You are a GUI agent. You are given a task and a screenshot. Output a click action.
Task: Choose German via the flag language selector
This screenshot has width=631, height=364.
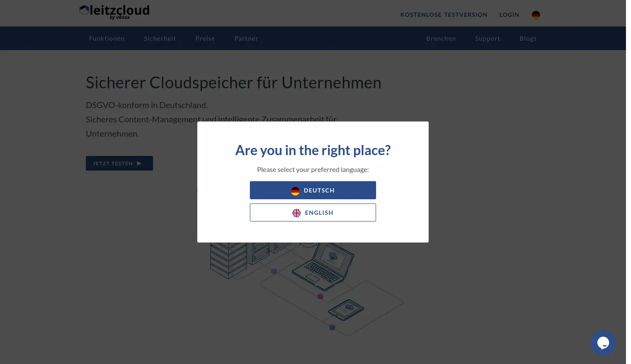pos(536,15)
